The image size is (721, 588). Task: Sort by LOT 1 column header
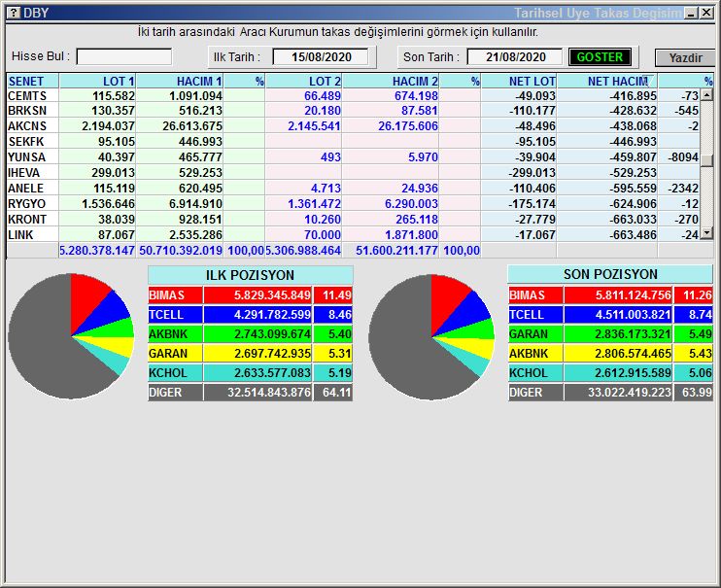coord(97,82)
